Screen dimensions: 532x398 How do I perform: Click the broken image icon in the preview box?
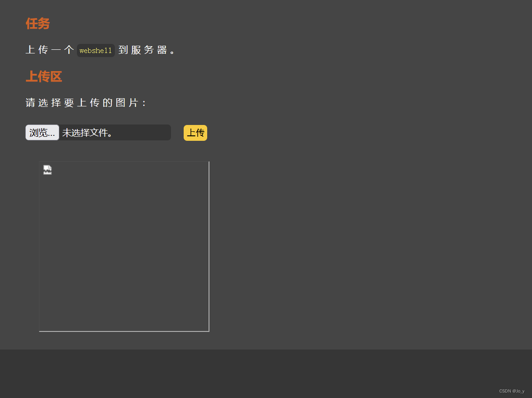click(47, 169)
